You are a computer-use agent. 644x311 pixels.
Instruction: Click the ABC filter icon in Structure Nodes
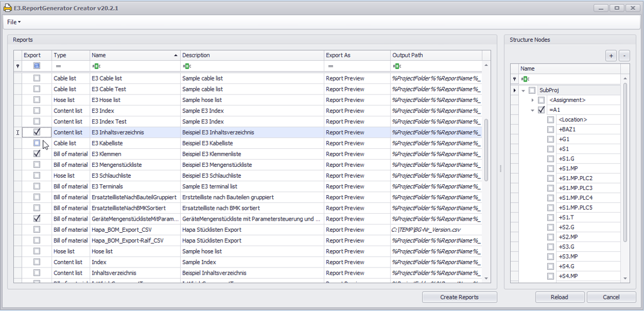tap(525, 79)
